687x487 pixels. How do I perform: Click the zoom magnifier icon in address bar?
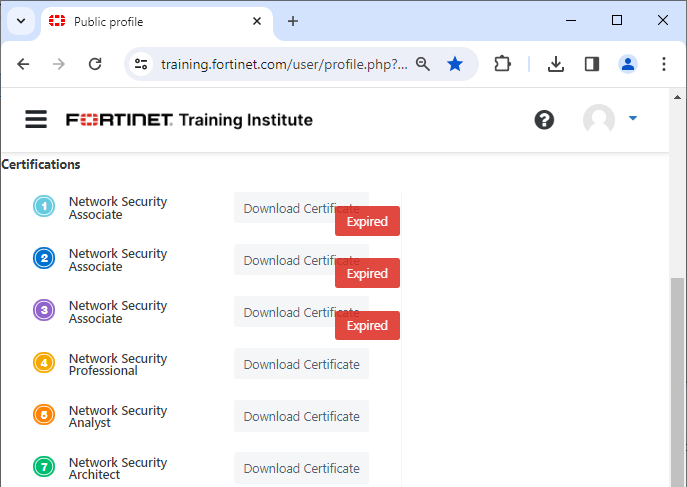click(423, 64)
